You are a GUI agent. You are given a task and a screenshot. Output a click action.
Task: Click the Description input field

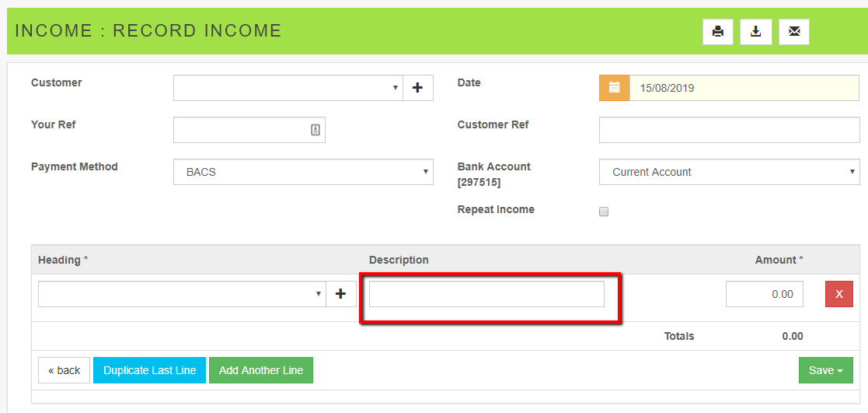click(x=486, y=294)
